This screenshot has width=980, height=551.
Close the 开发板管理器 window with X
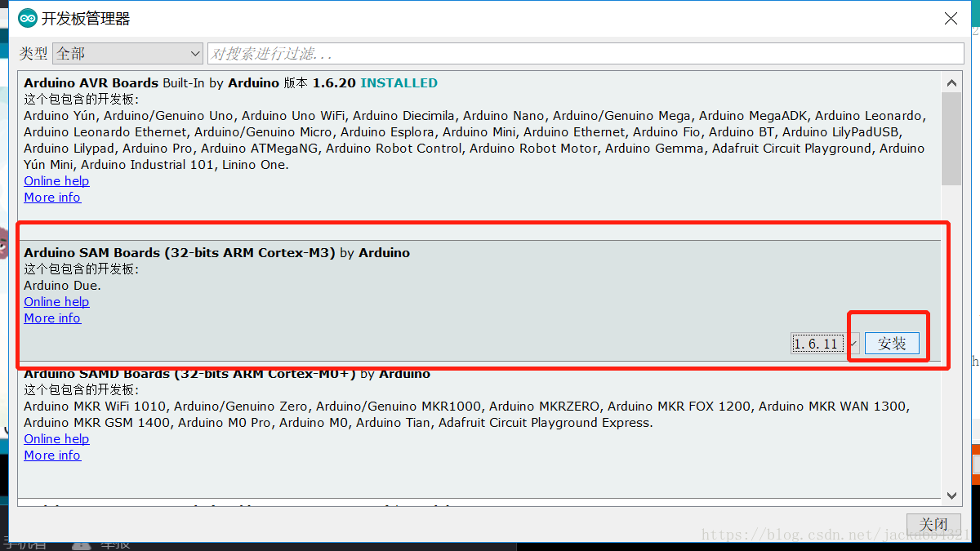point(951,19)
